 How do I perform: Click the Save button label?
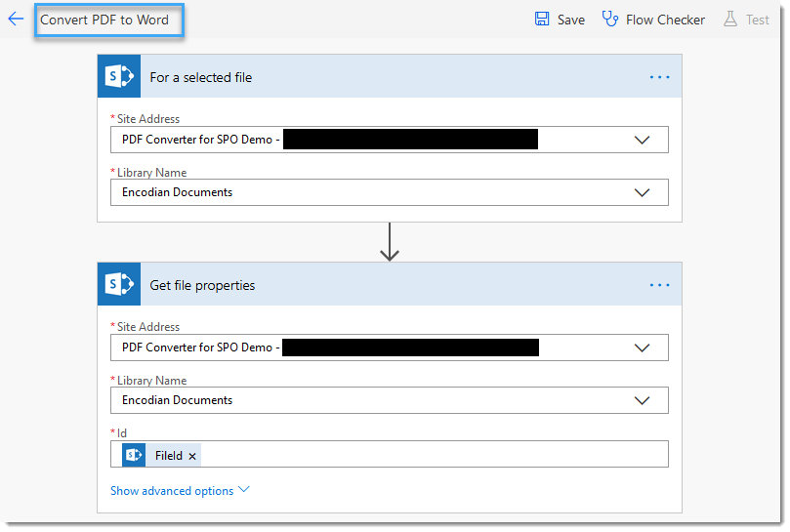click(571, 20)
